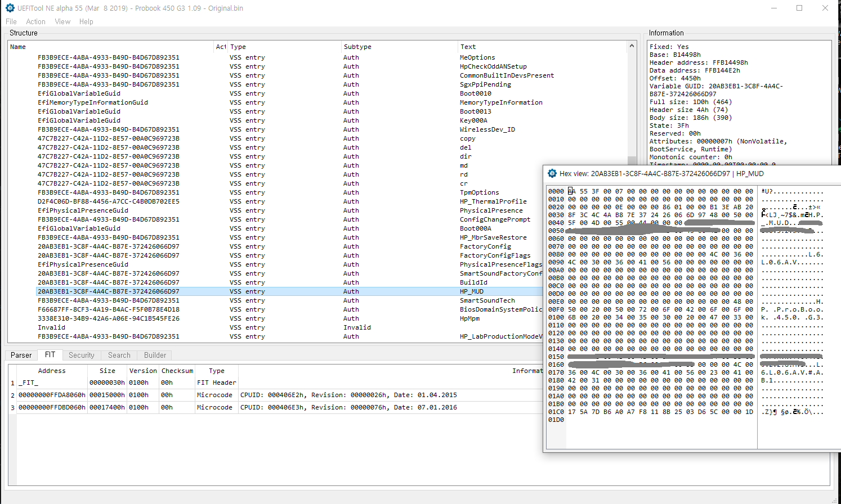Switch to the Builder tab
841x504 pixels.
(155, 355)
